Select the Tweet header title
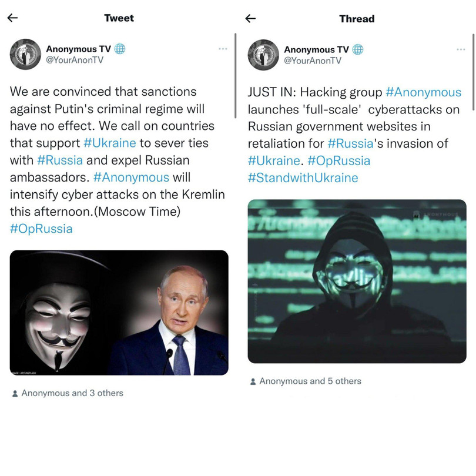 coord(119,18)
